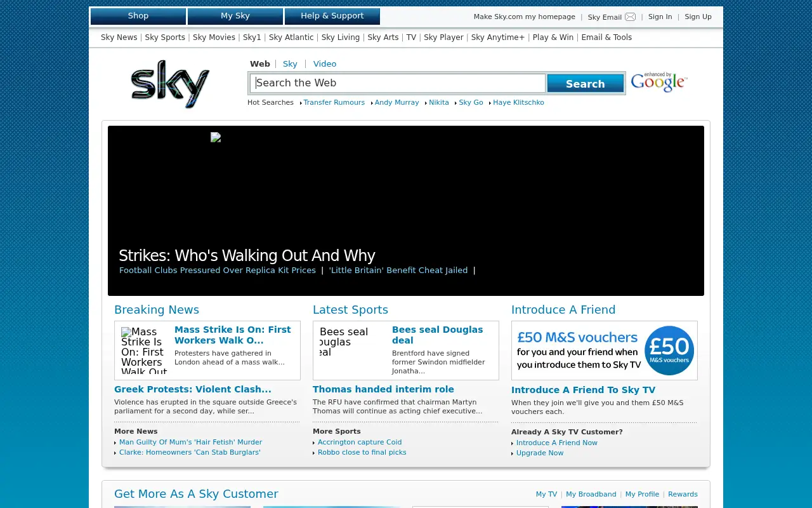Go to Sky Sports in navigation bar

(165, 37)
